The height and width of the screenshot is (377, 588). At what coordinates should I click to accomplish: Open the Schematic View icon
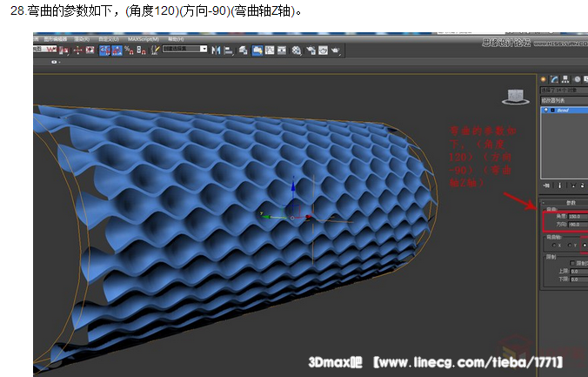pos(282,50)
